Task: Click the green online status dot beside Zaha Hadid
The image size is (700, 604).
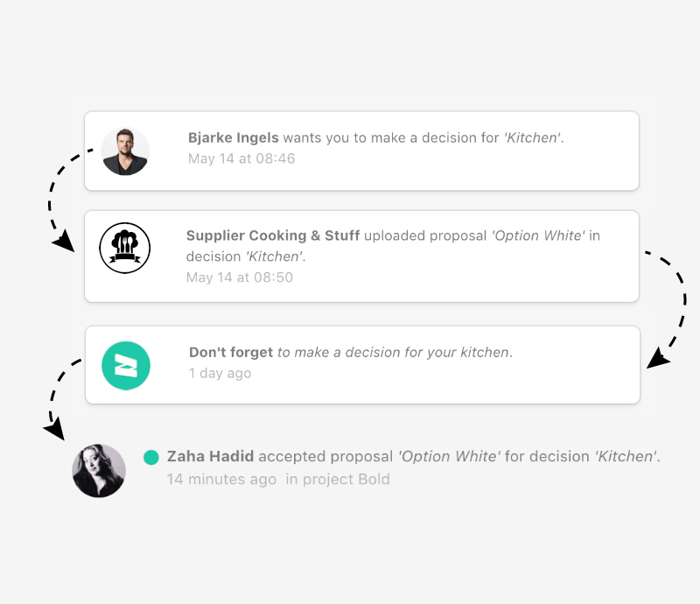Action: click(151, 457)
